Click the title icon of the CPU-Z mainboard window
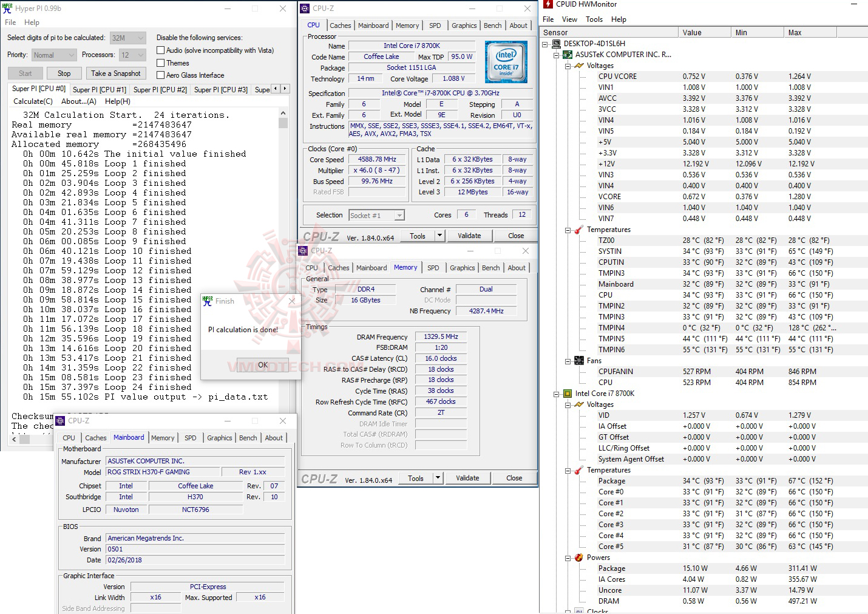This screenshot has width=868, height=614. (60, 421)
